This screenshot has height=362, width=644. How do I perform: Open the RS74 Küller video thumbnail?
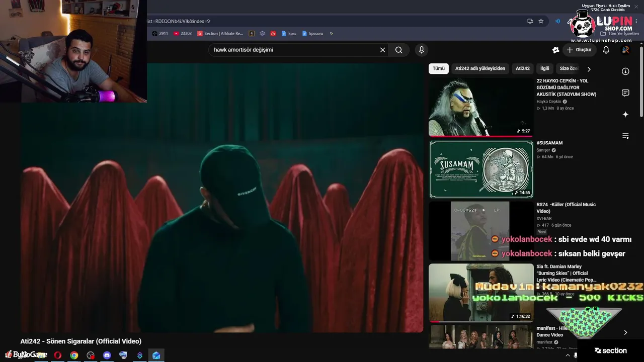(x=481, y=231)
